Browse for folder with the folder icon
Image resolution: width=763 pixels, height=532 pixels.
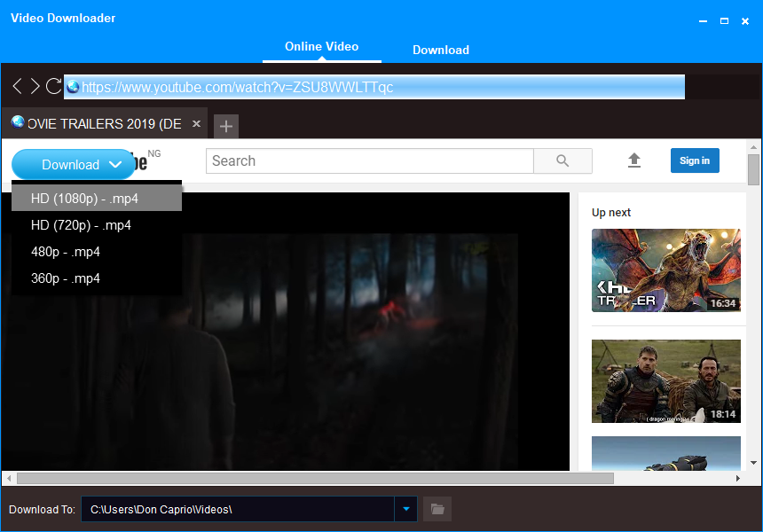(x=437, y=509)
